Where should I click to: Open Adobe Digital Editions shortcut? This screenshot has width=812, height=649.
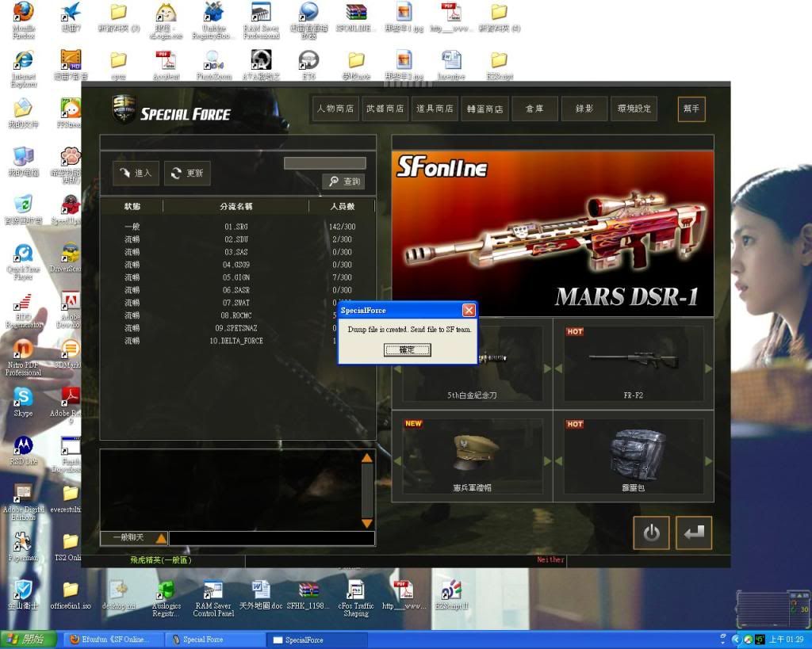[x=23, y=502]
